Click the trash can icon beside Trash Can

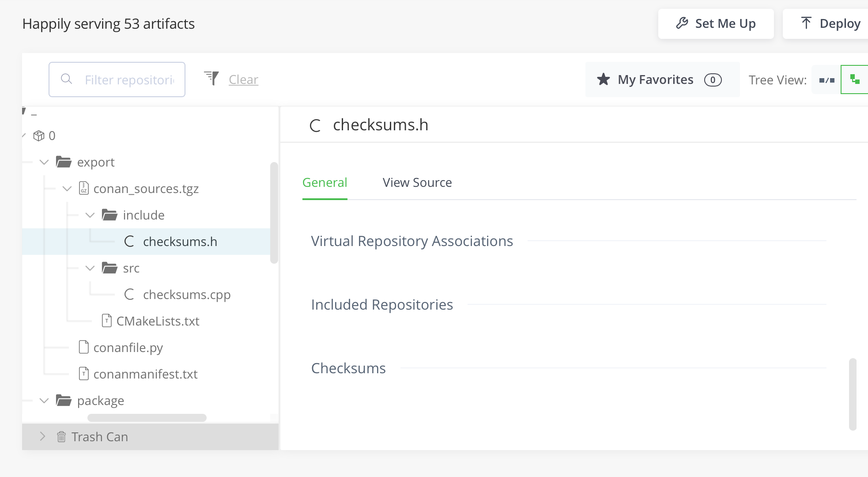(x=61, y=436)
